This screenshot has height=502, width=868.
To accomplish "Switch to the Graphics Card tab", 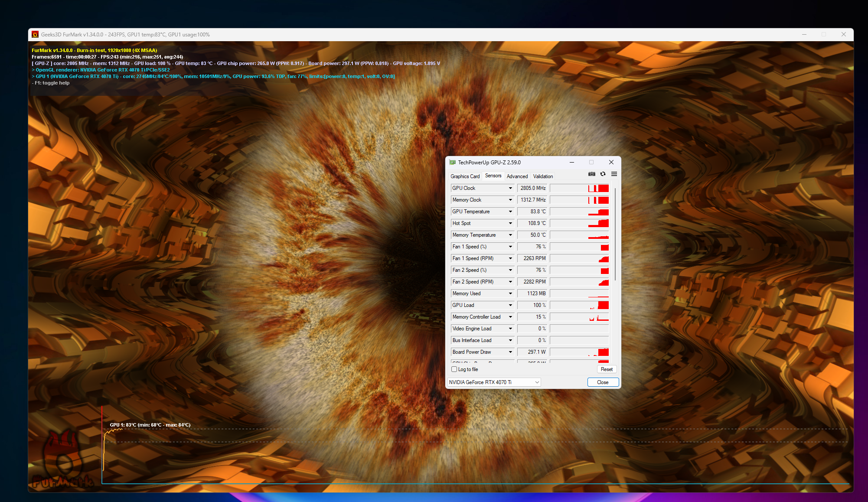I will point(465,176).
